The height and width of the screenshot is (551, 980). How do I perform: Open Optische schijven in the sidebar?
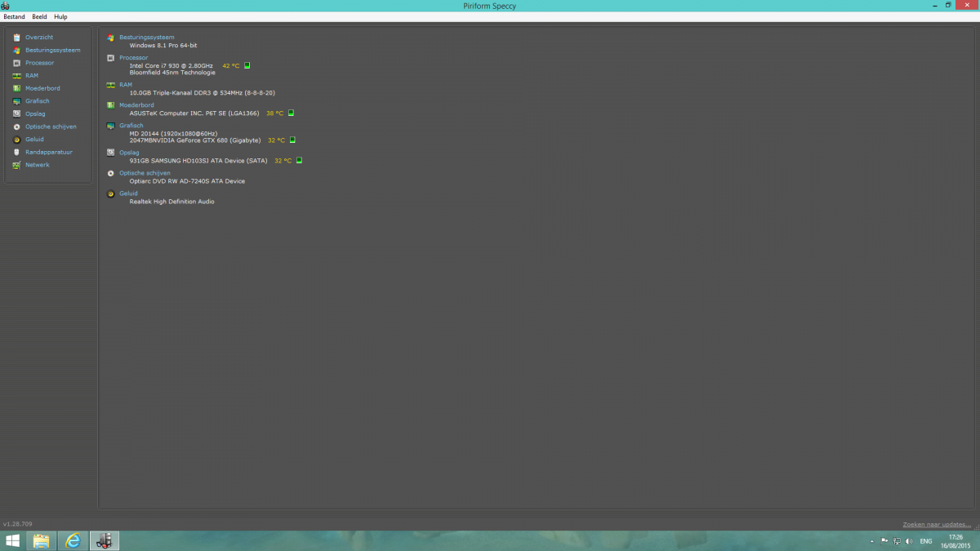click(51, 127)
